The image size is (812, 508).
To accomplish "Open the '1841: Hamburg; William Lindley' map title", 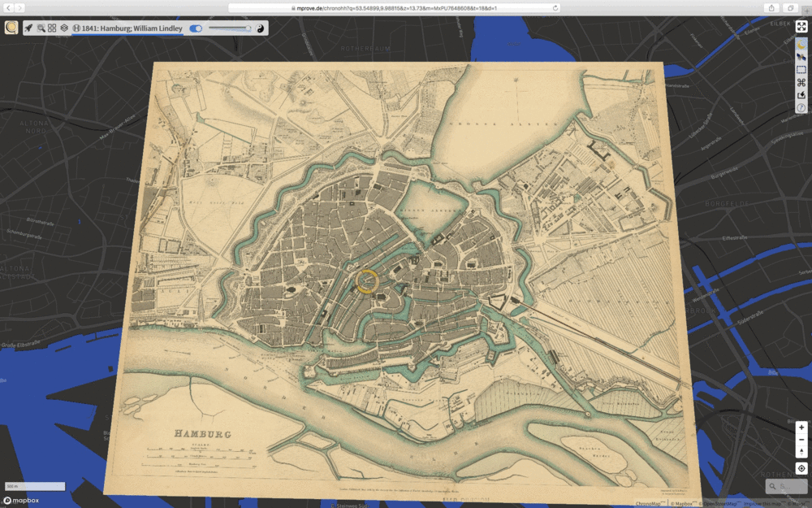I will pos(132,28).
